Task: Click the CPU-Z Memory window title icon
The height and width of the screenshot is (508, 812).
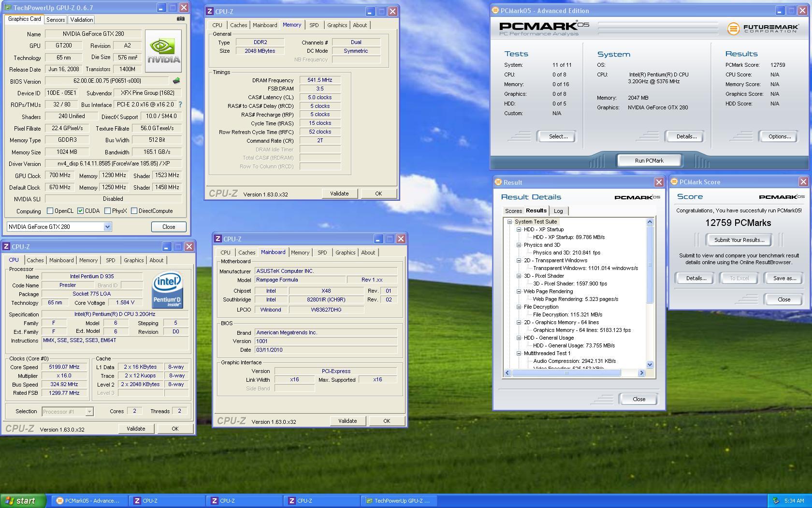Action: coord(209,11)
